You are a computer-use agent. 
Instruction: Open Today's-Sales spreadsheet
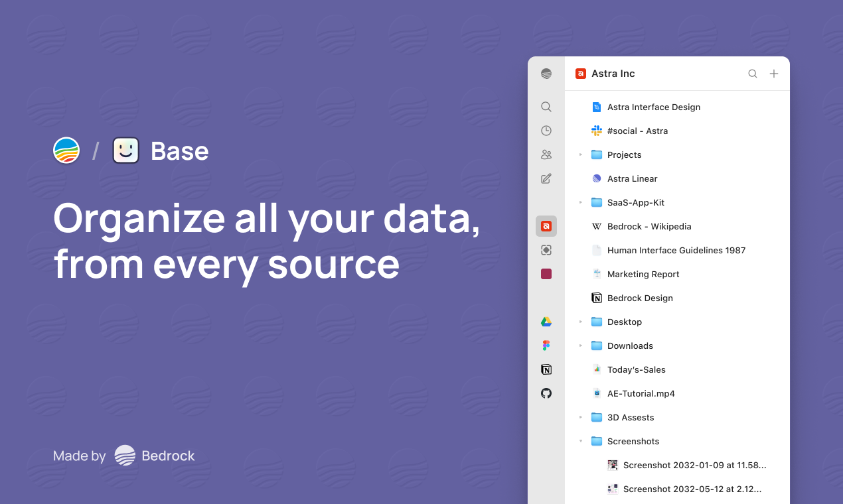pyautogui.click(x=677, y=369)
